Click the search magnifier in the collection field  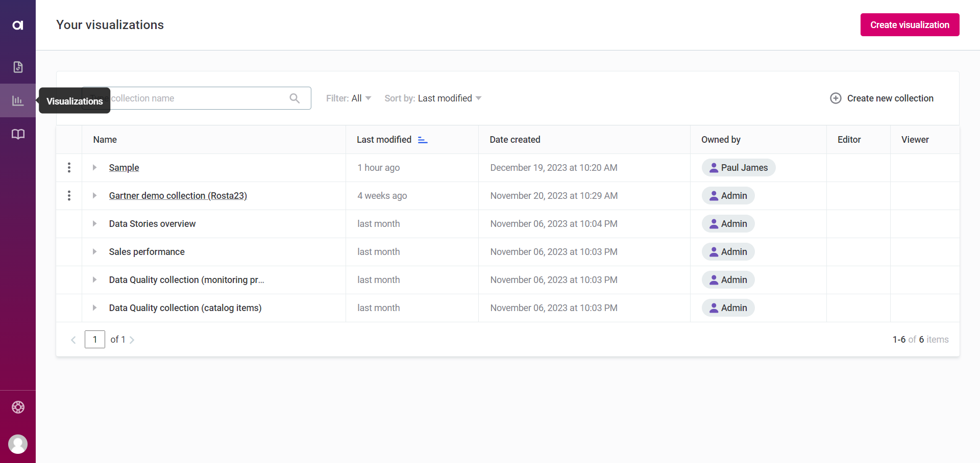(x=295, y=98)
